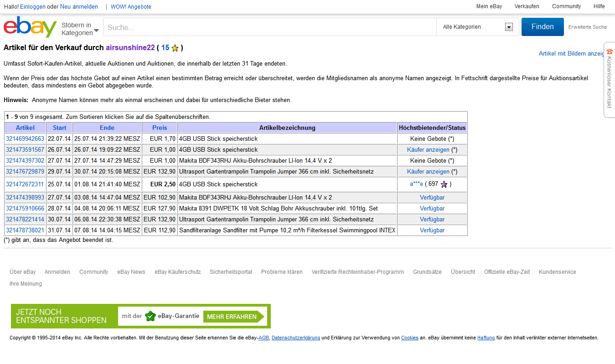
Task: Click the yellow feedback star beside airsunshine22
Action: click(x=175, y=48)
